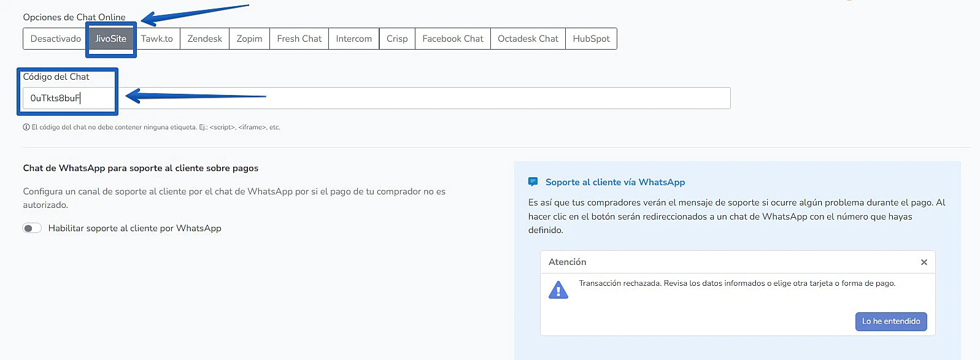Enable WhatsApp customer support toggle
980x360 pixels.
point(32,228)
